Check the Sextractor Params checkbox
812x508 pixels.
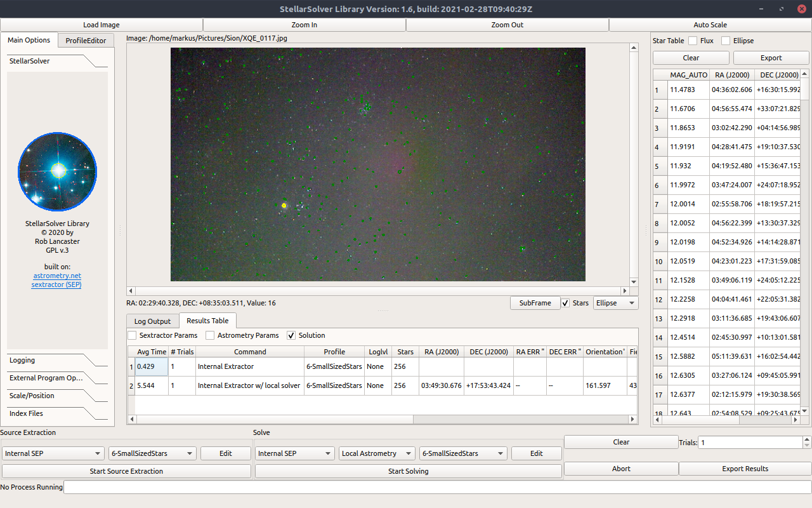[x=132, y=335]
